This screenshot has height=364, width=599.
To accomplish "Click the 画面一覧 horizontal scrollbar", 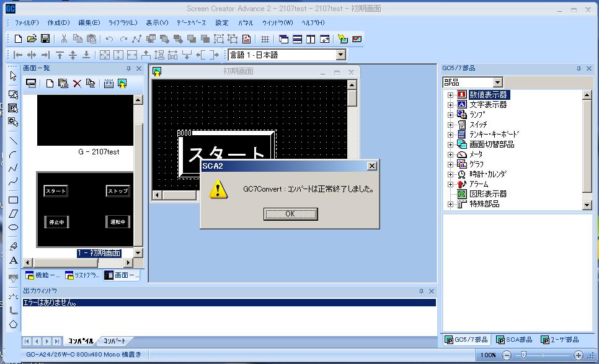I will click(x=78, y=263).
